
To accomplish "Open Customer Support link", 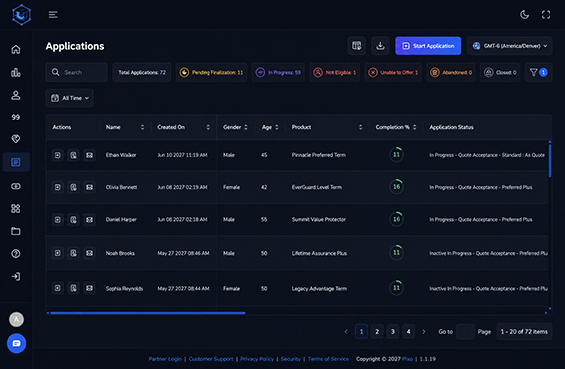I will (211, 359).
